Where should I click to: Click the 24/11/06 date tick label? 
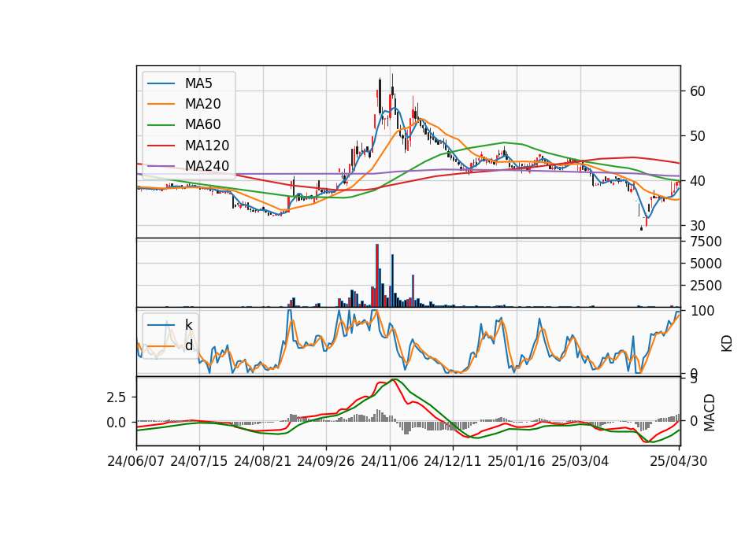coord(390,461)
